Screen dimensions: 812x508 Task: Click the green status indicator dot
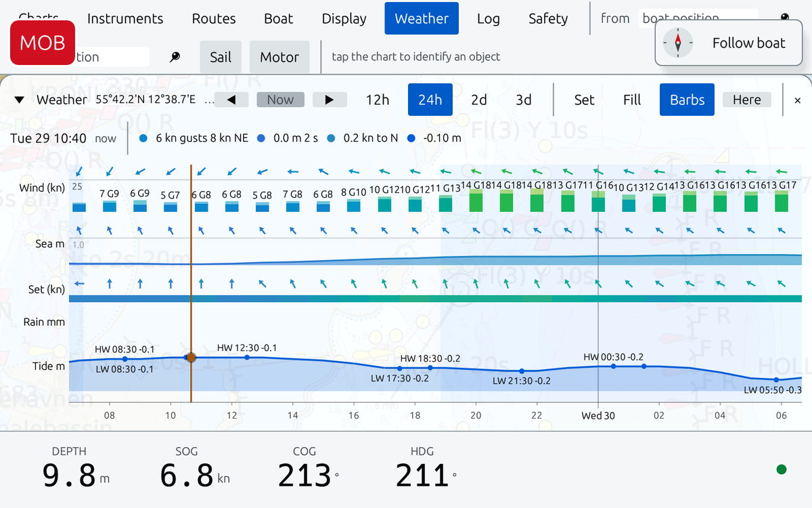coord(782,469)
